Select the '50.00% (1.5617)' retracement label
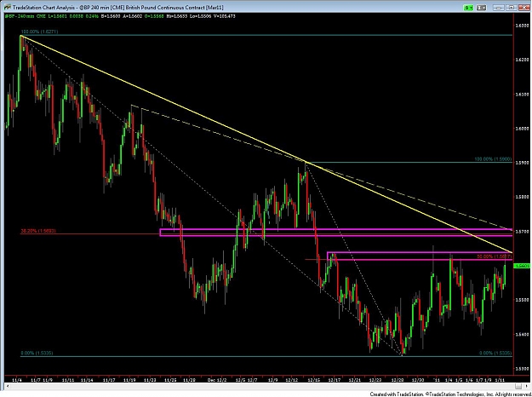Screen dimensions: 532x397 coord(495,256)
